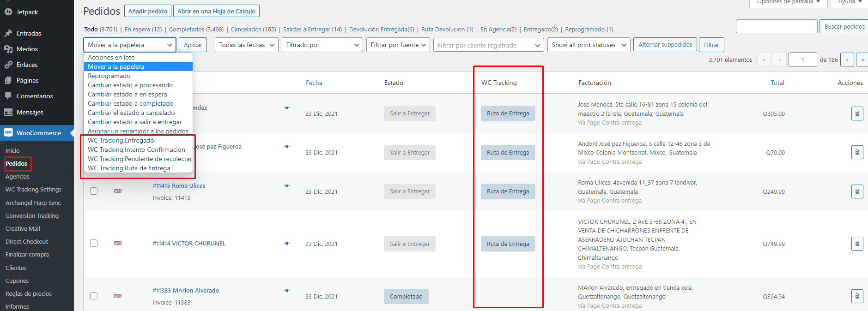The width and height of the screenshot is (868, 311).
Task: Print invoice icon for Q394.94 order
Action: click(857, 296)
